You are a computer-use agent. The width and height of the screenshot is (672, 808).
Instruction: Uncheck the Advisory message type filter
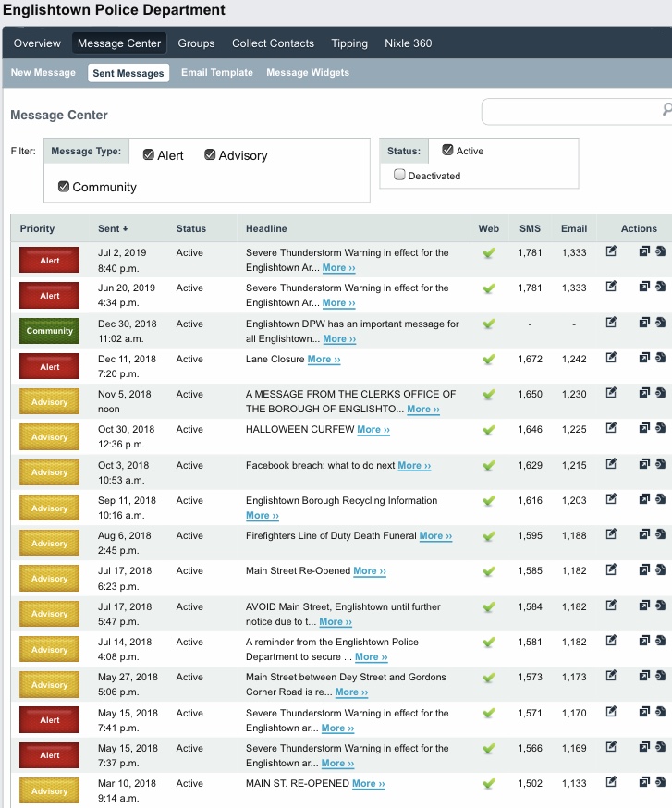click(x=210, y=154)
